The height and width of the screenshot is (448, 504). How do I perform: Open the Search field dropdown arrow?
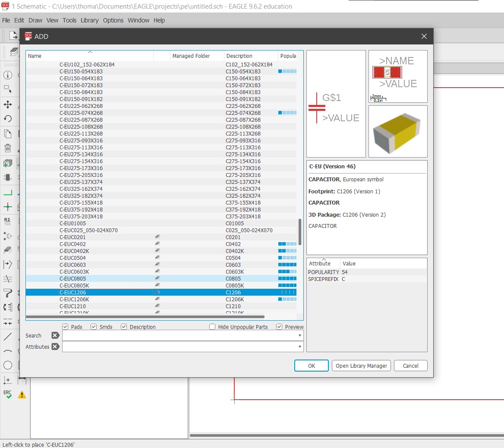(x=299, y=335)
